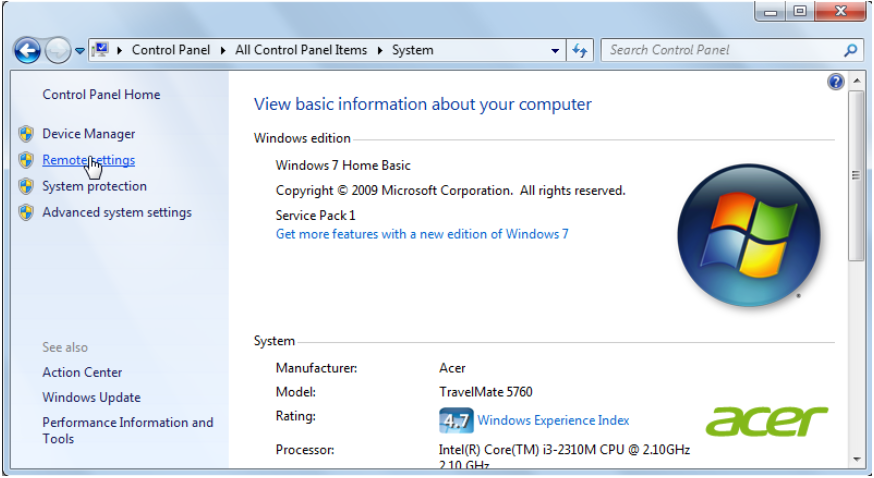Viewport: 874px width, 478px height.
Task: Refresh the System page
Action: pyautogui.click(x=580, y=51)
